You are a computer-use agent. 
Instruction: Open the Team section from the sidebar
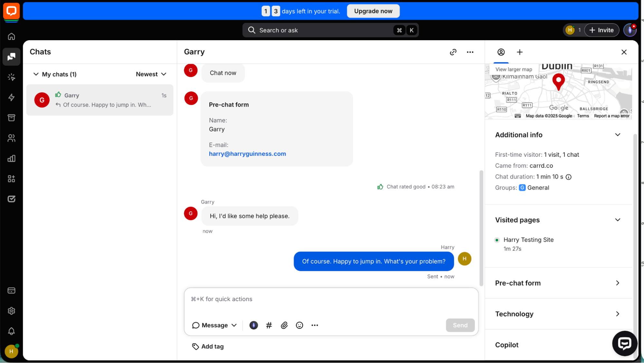click(x=11, y=138)
